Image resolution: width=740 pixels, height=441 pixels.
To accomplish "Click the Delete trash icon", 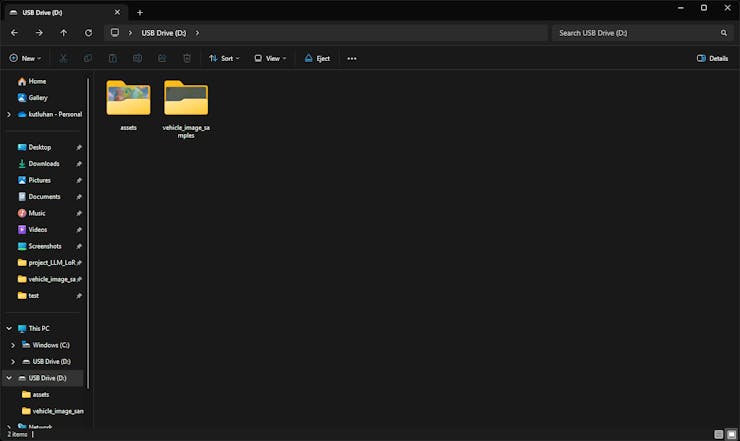I will coord(187,59).
